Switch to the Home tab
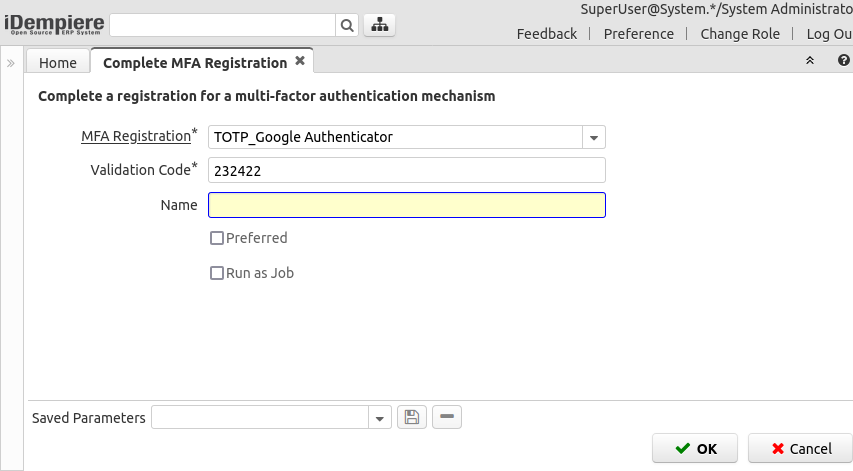This screenshot has height=471, width=853. [x=58, y=63]
